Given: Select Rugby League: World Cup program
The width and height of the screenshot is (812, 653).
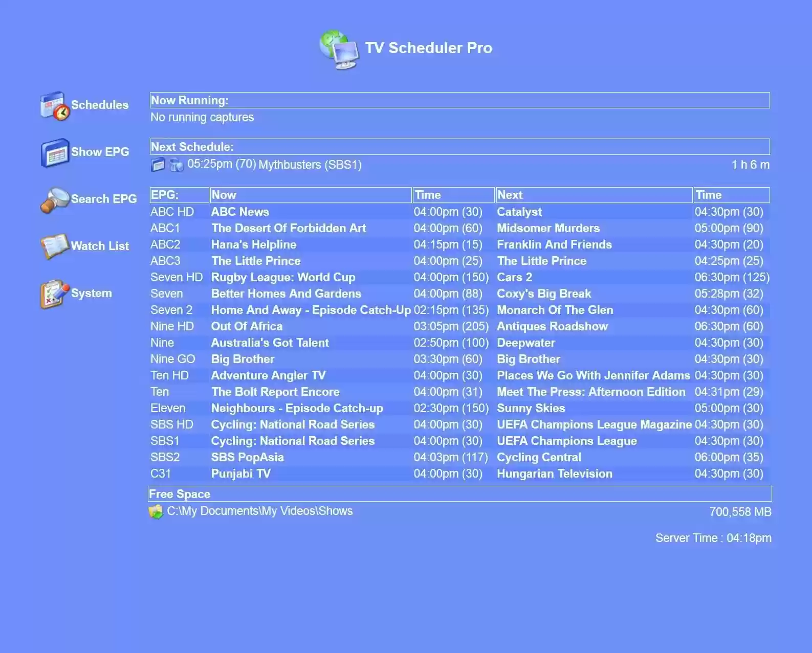Looking at the screenshot, I should point(283,277).
